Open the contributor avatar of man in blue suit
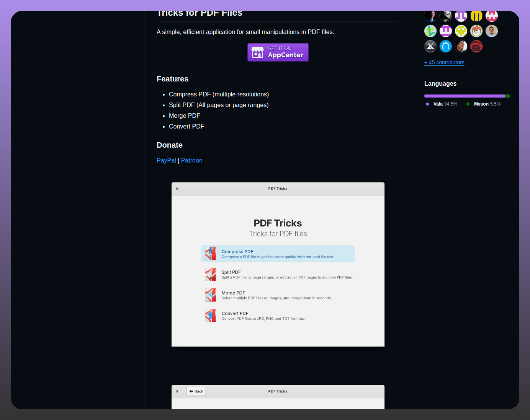Image resolution: width=530 pixels, height=420 pixels. [x=430, y=16]
